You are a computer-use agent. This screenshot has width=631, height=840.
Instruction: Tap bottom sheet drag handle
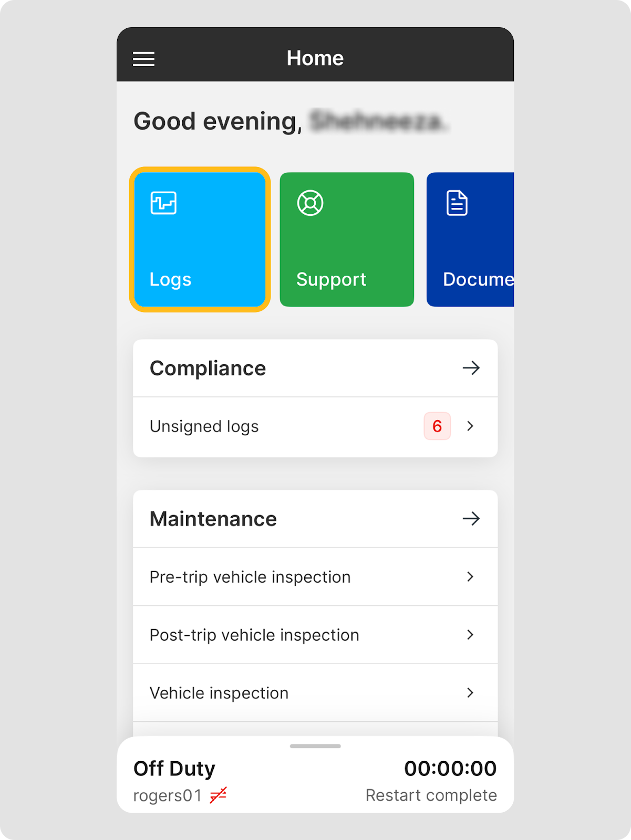click(315, 746)
